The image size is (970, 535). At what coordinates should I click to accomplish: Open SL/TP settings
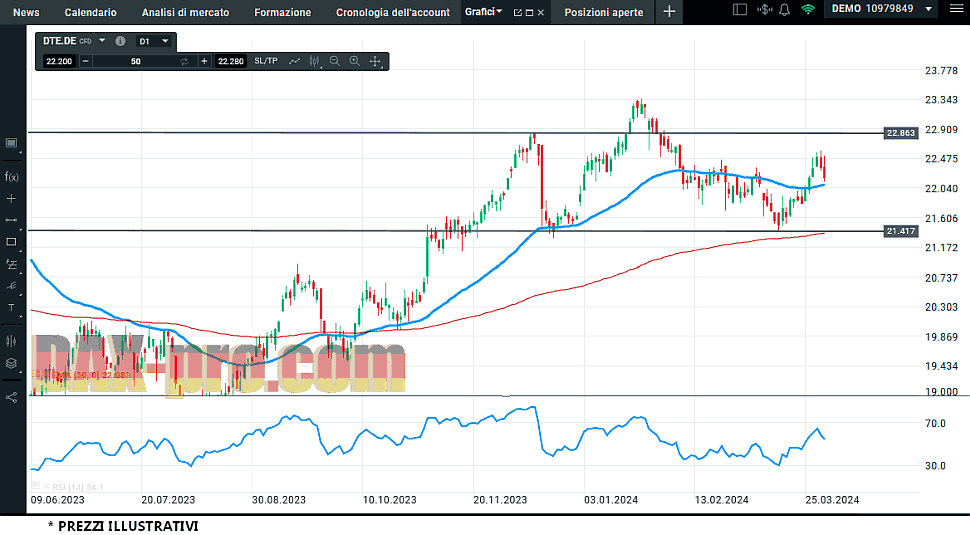point(266,61)
